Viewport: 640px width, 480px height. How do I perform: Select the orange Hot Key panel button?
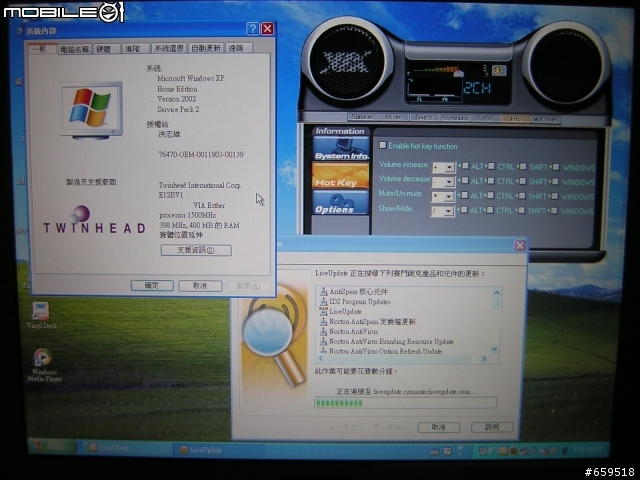point(340,176)
